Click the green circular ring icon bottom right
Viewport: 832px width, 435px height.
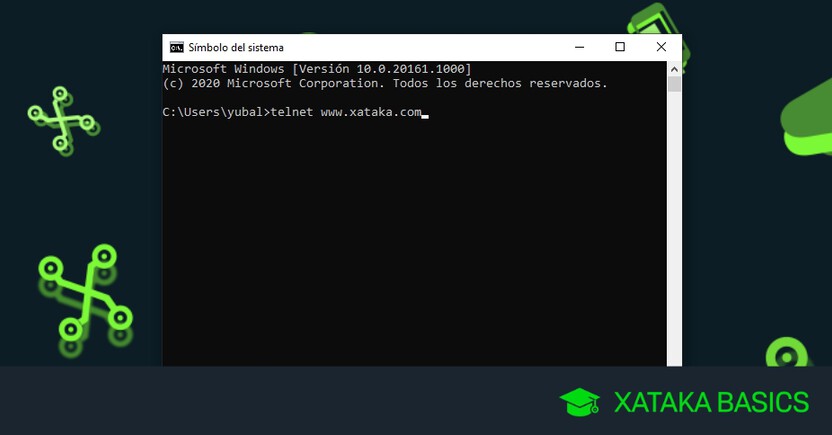(786, 357)
